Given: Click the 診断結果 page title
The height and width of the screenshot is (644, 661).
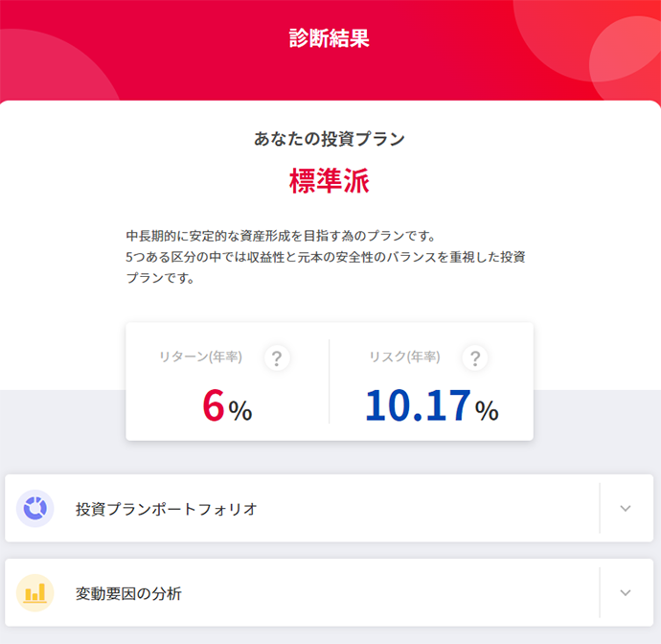Looking at the screenshot, I should coord(330,39).
